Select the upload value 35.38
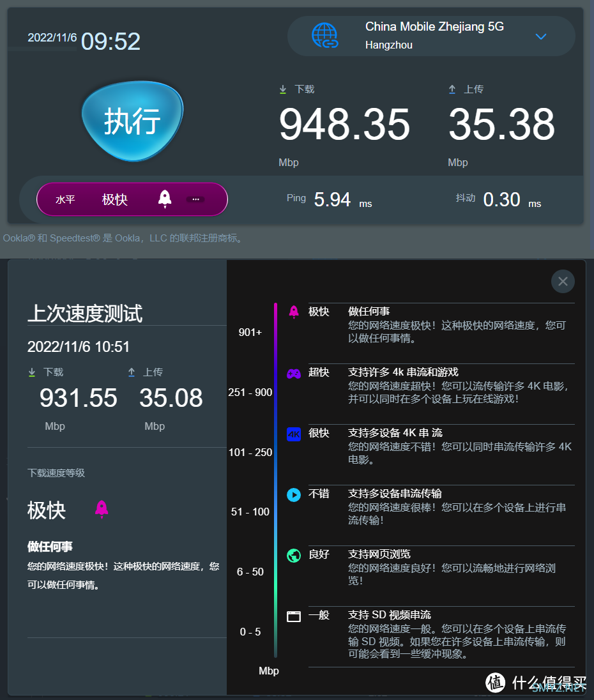594x700 pixels. click(501, 125)
